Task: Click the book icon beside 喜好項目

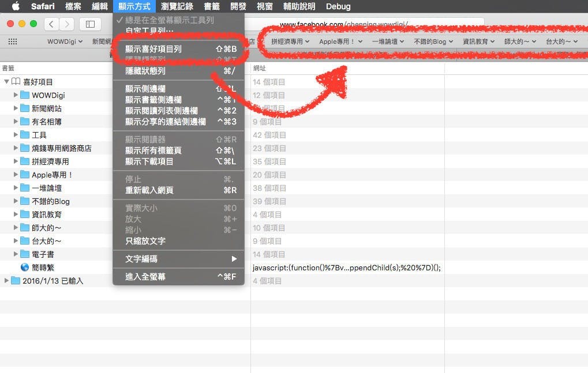Action: [16, 81]
